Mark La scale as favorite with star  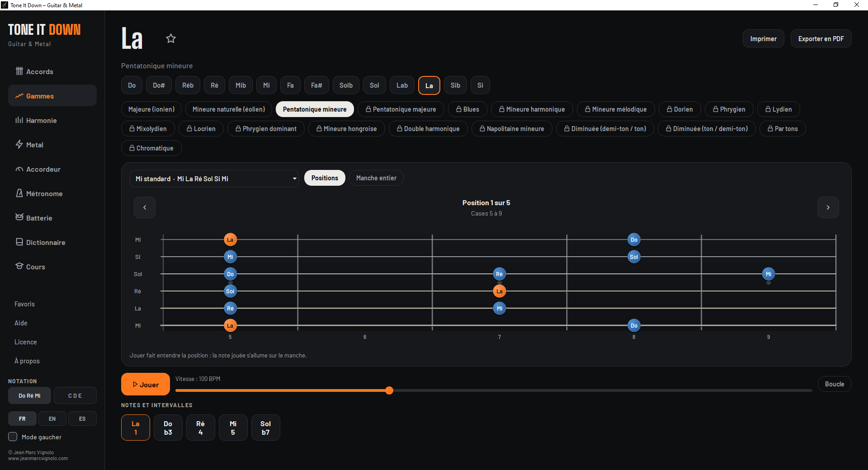click(170, 38)
